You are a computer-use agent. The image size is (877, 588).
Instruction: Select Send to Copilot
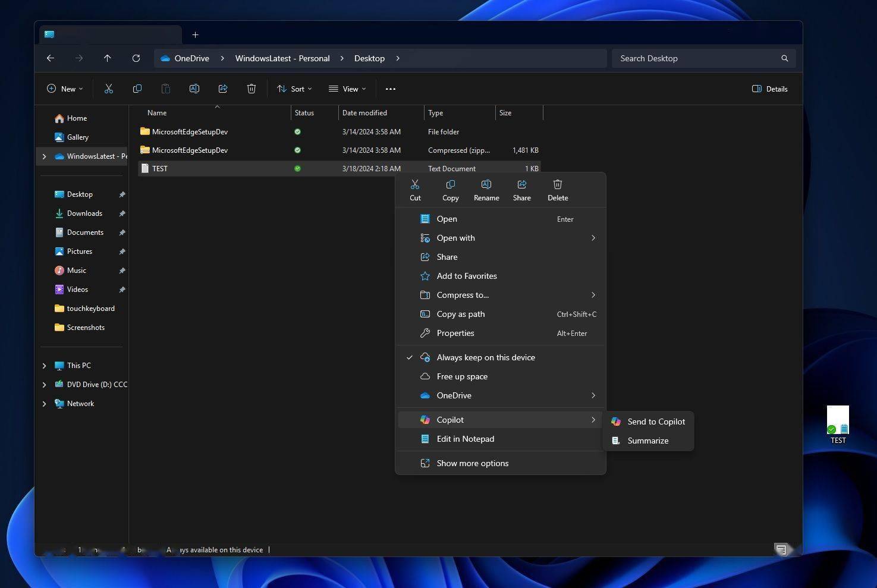click(648, 422)
